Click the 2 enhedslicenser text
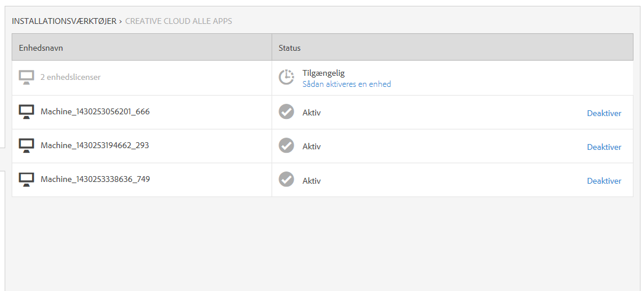Image resolution: width=644 pixels, height=291 pixels. coord(71,77)
